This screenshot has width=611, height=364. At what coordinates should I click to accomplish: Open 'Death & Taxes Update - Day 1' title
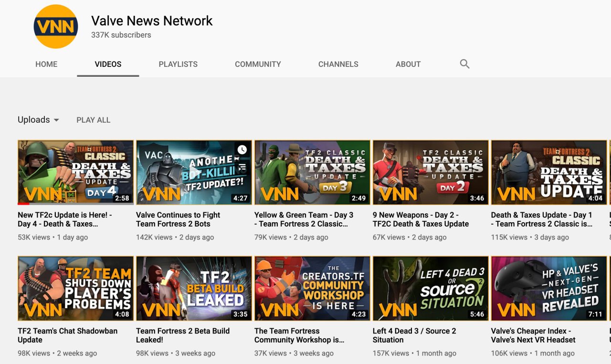(542, 219)
